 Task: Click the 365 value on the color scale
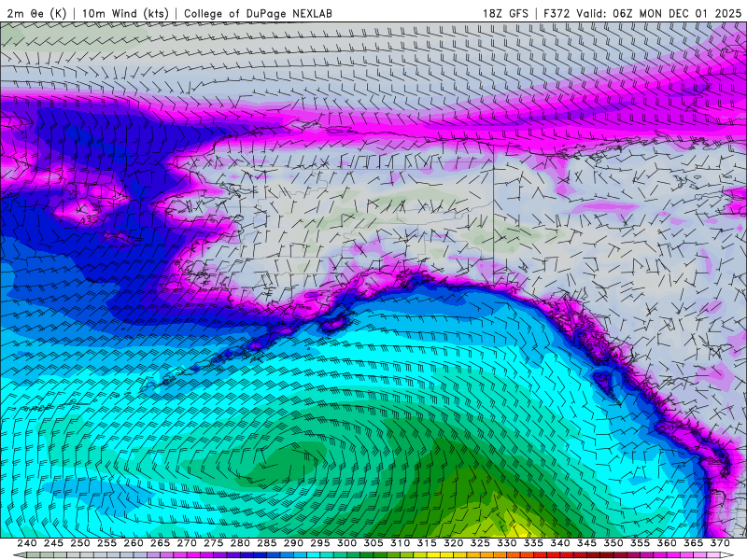(694, 543)
